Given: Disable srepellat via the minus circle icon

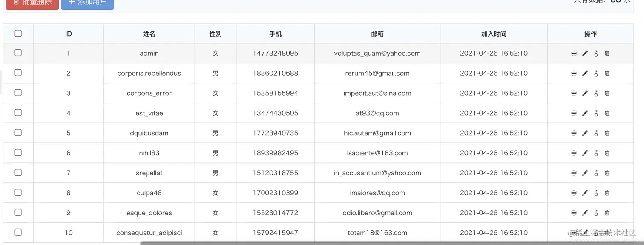Looking at the screenshot, I should click(574, 173).
